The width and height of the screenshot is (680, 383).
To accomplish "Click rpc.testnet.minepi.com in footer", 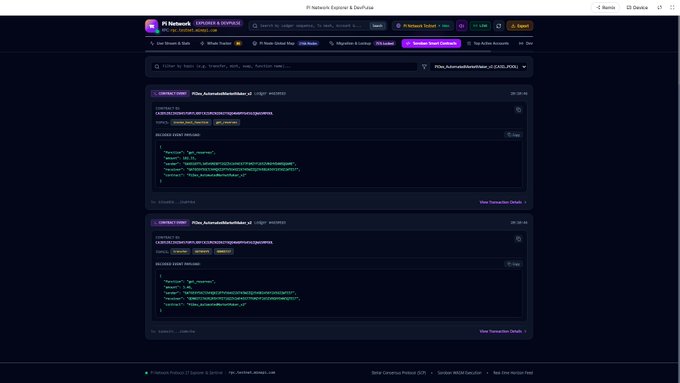I will point(252,373).
